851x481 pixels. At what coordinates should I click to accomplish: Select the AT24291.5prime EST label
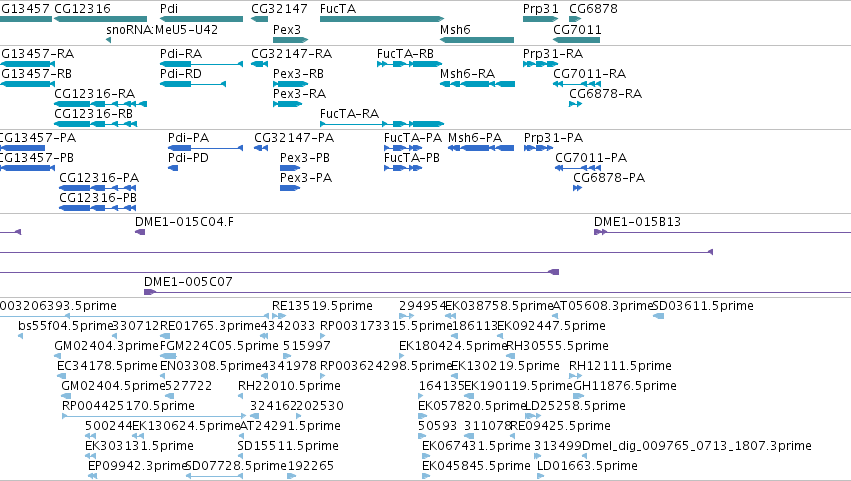tap(290, 426)
